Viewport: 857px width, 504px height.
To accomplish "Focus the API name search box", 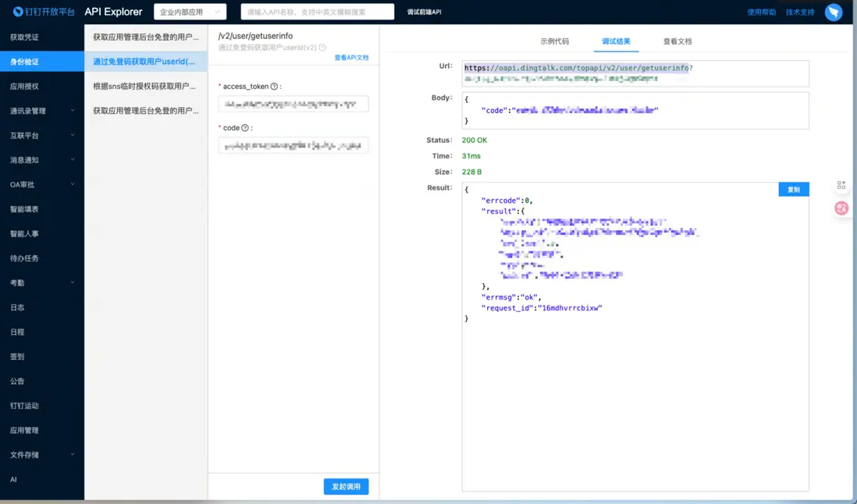I will [x=317, y=12].
